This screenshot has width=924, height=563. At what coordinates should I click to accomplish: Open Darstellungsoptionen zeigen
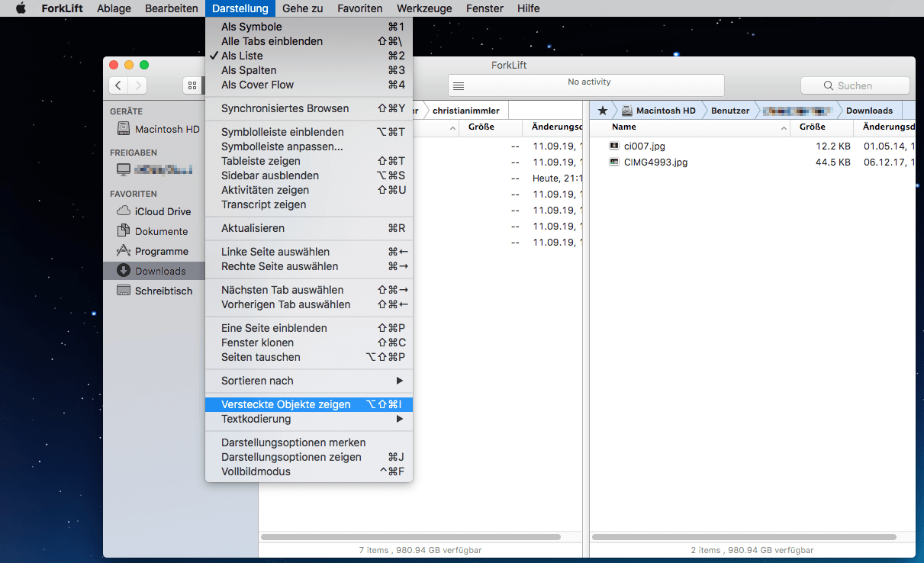(309, 457)
